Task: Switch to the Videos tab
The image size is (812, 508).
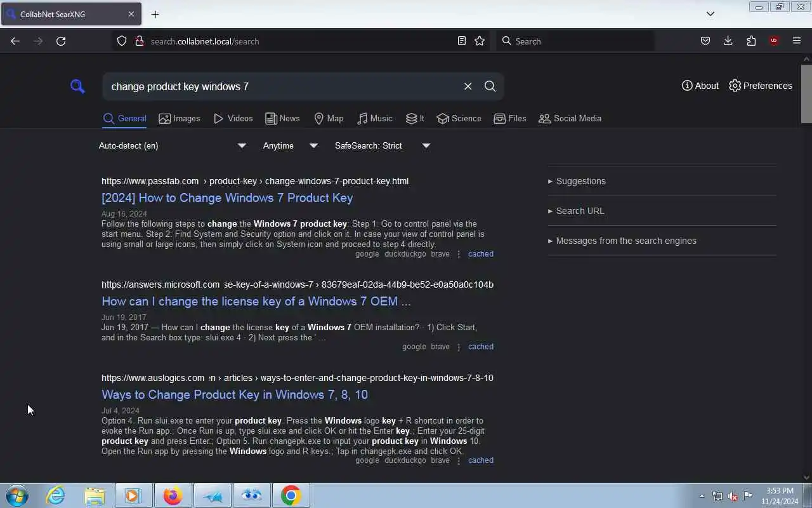Action: [233, 119]
